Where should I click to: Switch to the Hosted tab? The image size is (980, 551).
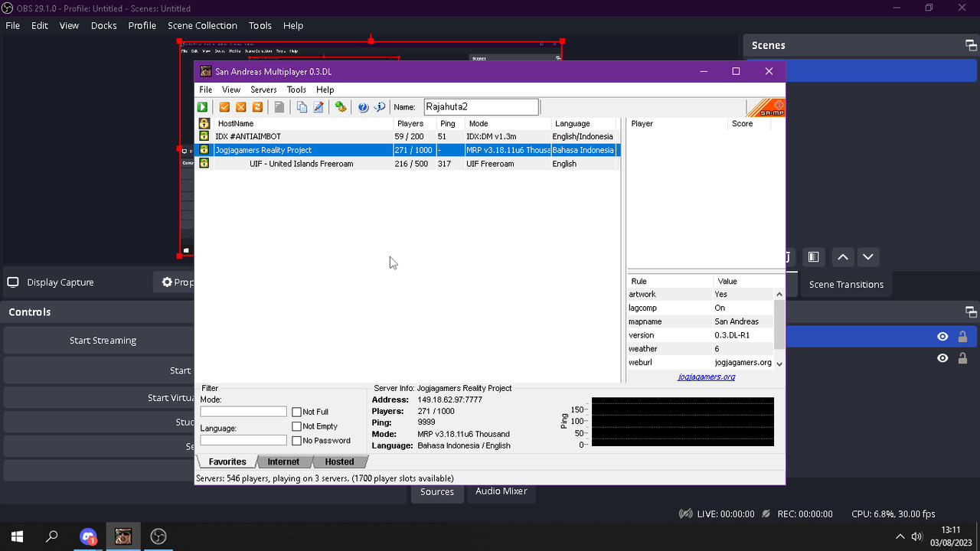[339, 461]
